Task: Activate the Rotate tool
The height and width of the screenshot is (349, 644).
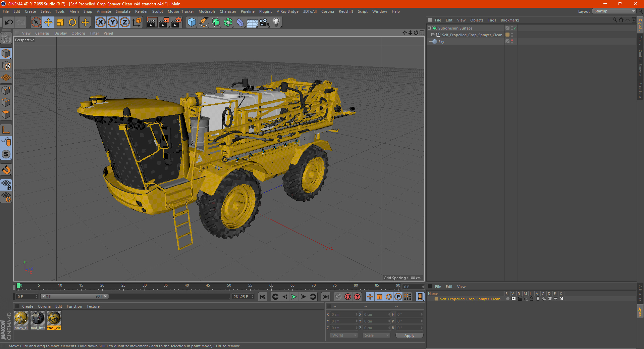Action: [72, 22]
